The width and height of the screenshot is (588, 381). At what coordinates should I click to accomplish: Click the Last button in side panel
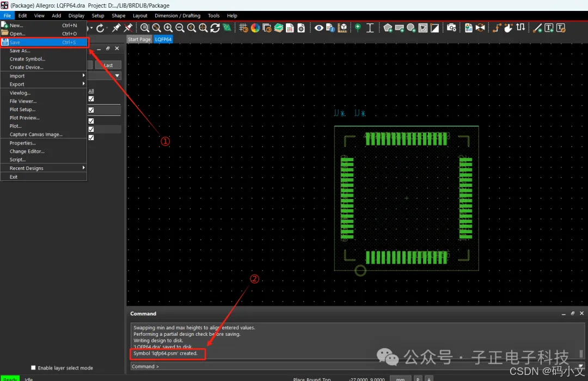click(x=108, y=65)
